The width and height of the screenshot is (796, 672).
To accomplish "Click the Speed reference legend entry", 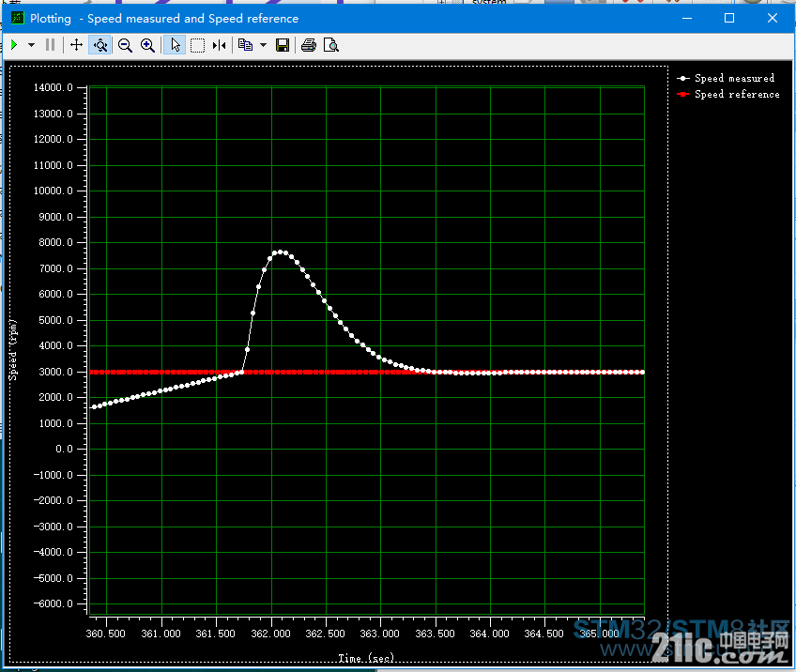I will 728,95.
